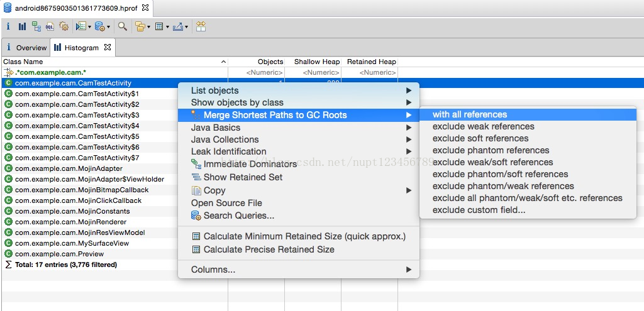Sort by Retained Heap column header
Viewport: 644px width, 311px height.
(x=370, y=62)
